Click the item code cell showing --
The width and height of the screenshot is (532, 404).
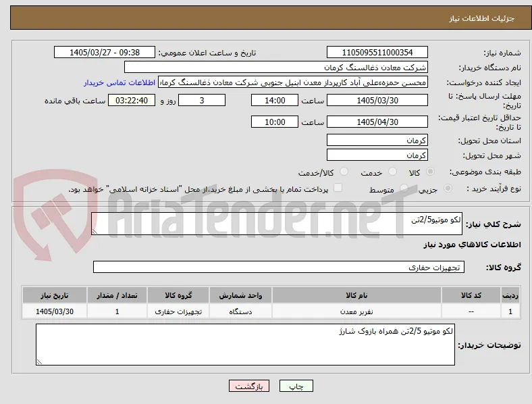coord(471,311)
